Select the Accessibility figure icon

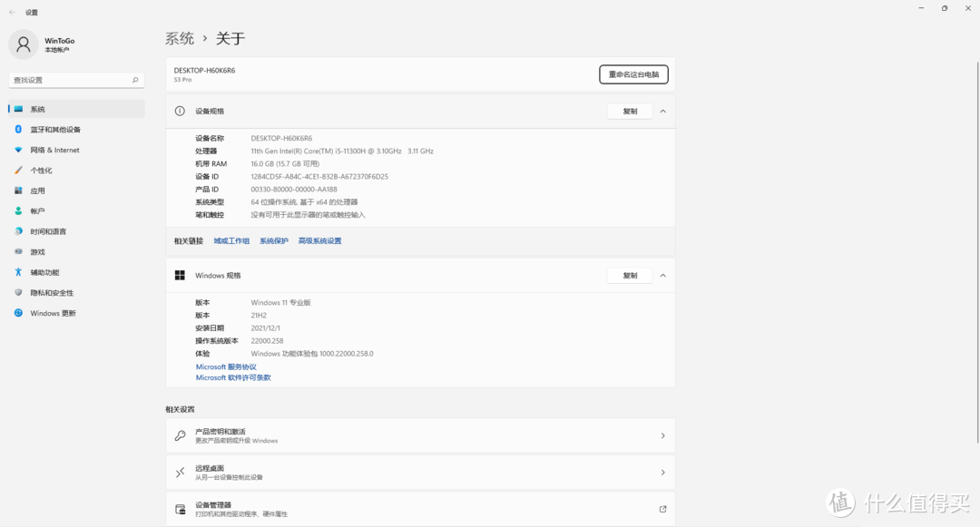[18, 272]
